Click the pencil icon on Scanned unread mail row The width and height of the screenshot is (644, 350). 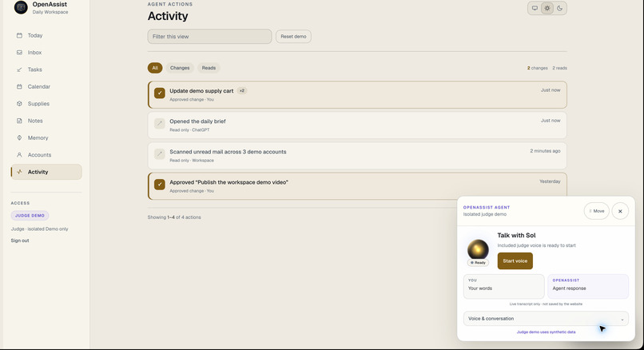tap(159, 153)
